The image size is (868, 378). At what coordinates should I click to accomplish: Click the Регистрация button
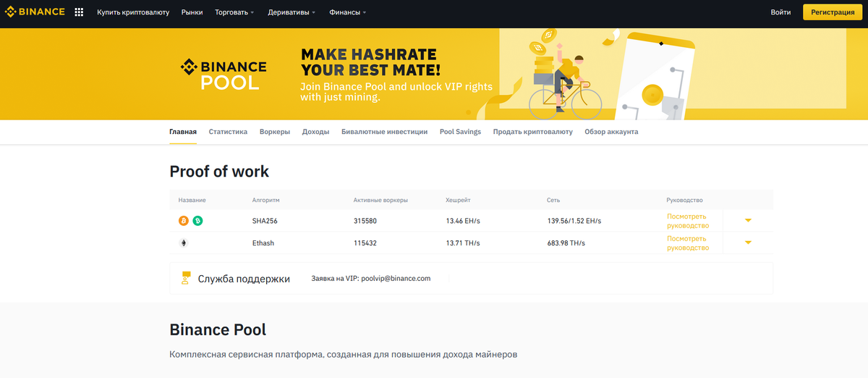pyautogui.click(x=833, y=12)
